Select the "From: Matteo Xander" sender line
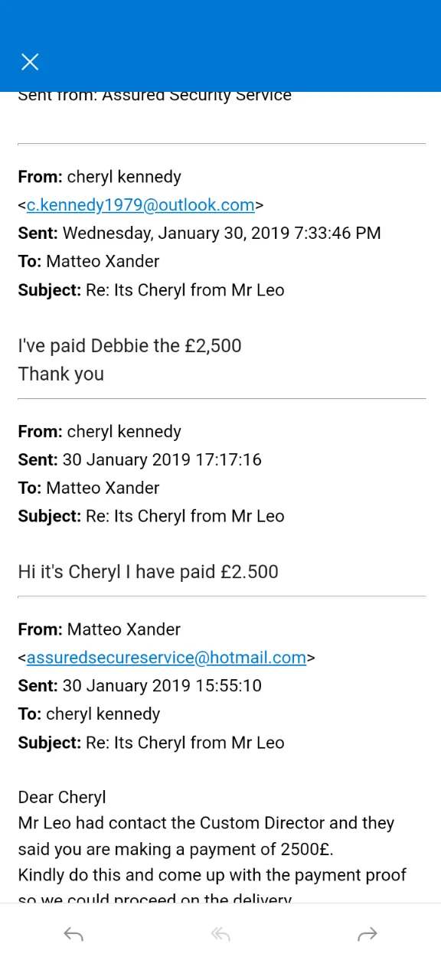This screenshot has width=441, height=980. pos(100,629)
